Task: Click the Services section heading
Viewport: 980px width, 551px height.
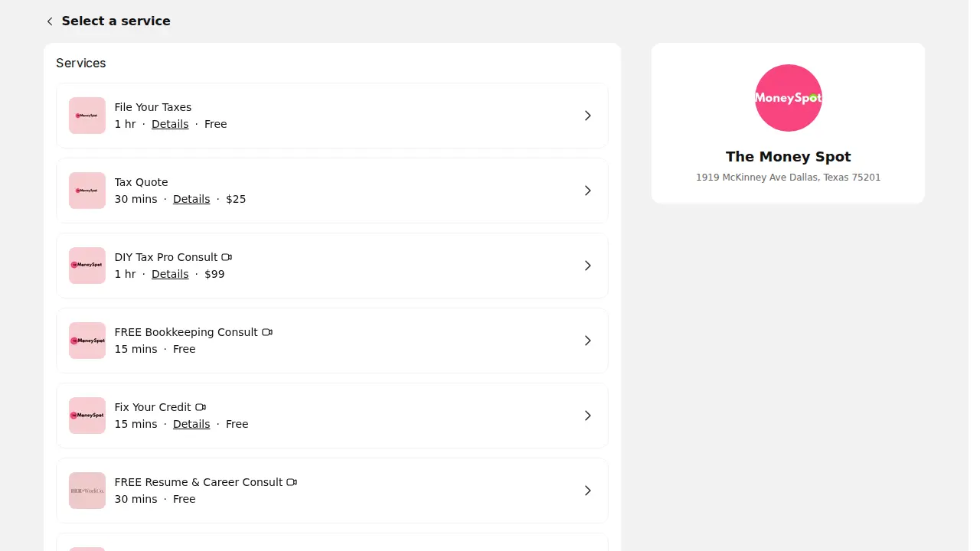Action: [81, 63]
